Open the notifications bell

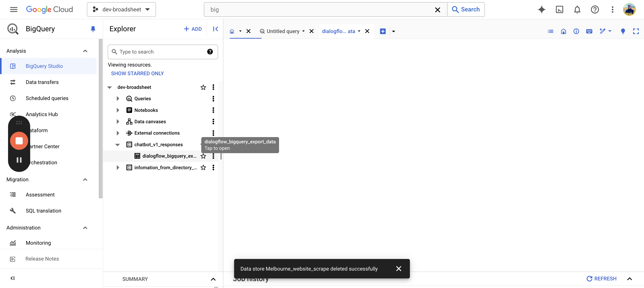click(x=577, y=9)
